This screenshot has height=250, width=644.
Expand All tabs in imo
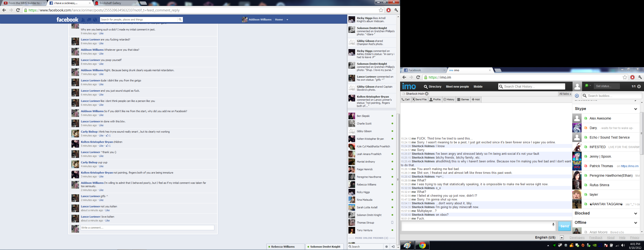[x=565, y=94]
